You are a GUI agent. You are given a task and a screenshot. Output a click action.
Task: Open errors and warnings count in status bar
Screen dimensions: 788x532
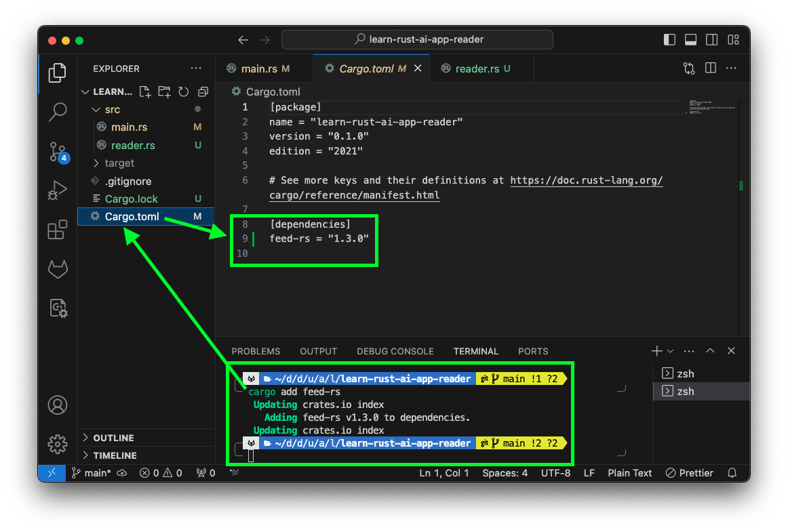[161, 473]
